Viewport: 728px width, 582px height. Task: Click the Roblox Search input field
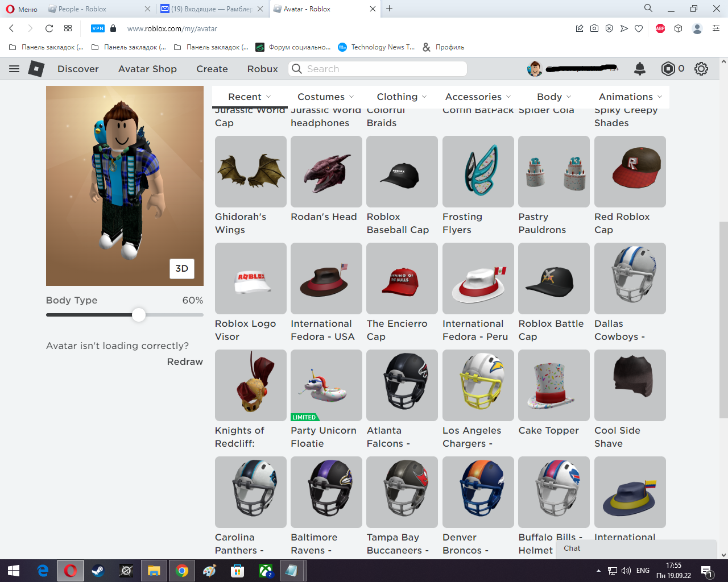378,69
